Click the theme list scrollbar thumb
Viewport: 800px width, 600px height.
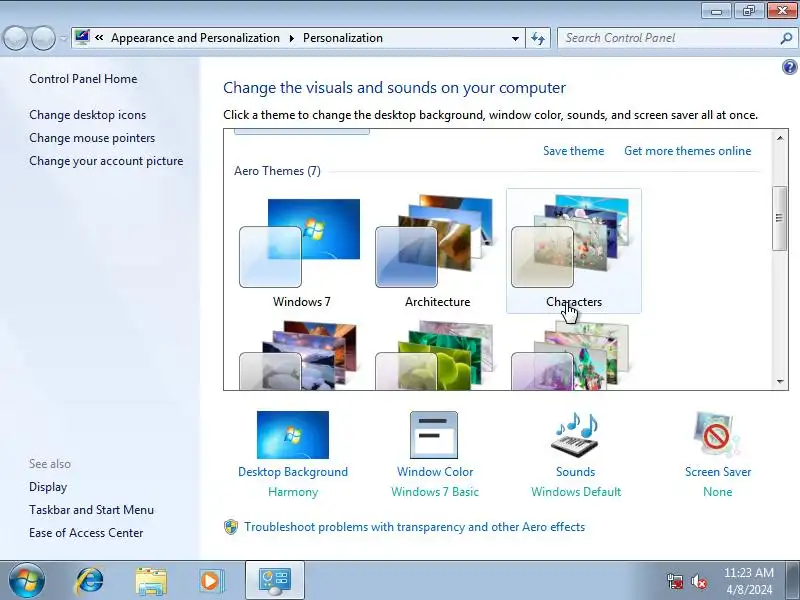pyautogui.click(x=780, y=218)
